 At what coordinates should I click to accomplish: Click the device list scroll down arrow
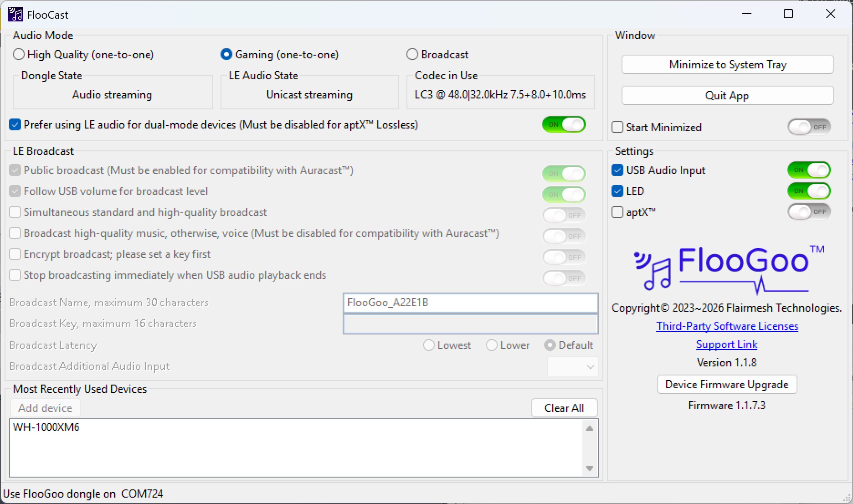tap(589, 468)
